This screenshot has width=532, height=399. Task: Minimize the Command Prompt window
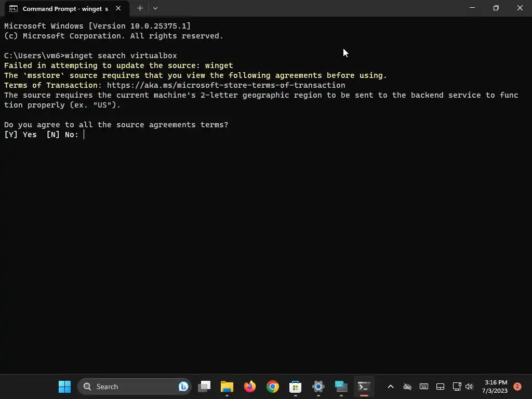pos(472,8)
